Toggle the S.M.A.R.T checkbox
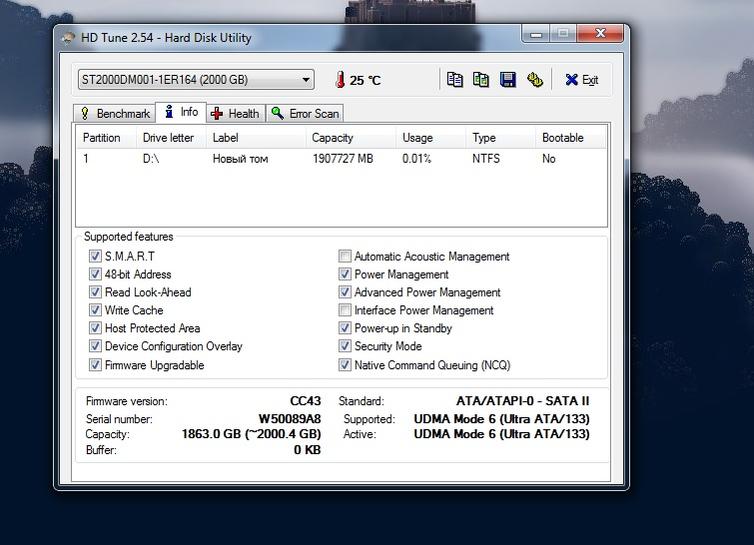Screen dimensions: 754x545 [95, 256]
